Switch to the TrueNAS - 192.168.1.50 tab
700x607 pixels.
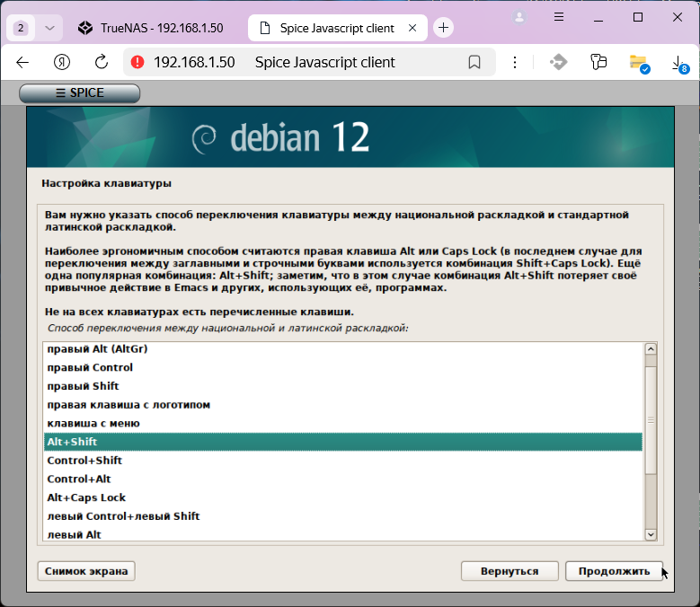coord(151,28)
